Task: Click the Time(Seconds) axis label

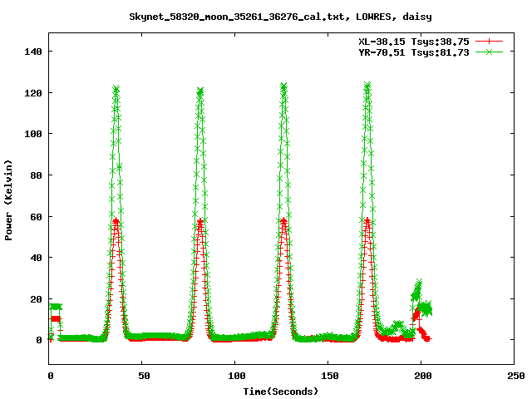Action: pos(281,392)
